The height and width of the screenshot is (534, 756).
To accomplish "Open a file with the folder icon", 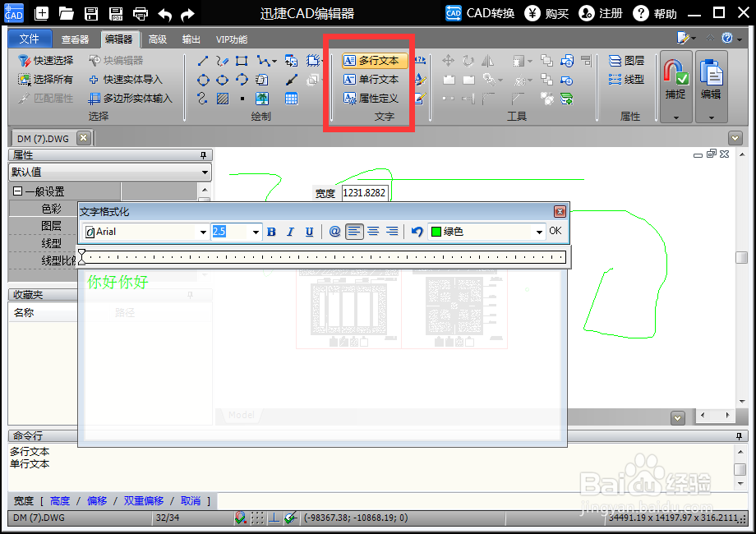I will (66, 13).
